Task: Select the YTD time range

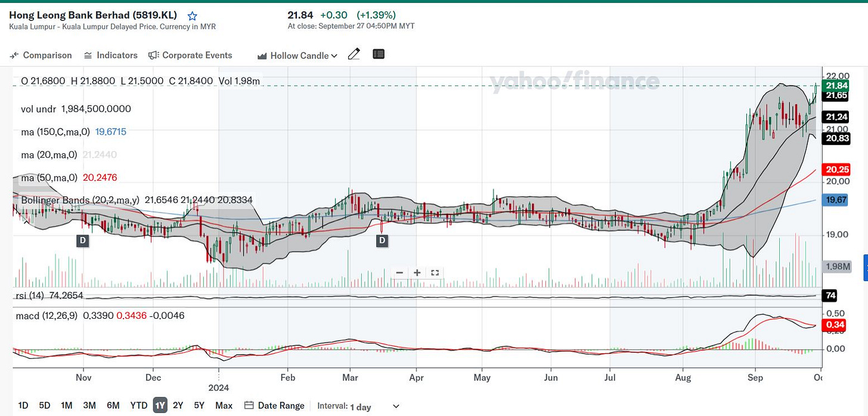Action: pyautogui.click(x=139, y=406)
